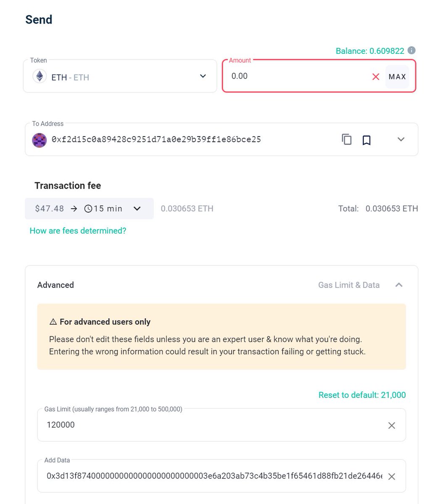The image size is (433, 504).
Task: Focus the Amount input field
Action: (x=298, y=76)
